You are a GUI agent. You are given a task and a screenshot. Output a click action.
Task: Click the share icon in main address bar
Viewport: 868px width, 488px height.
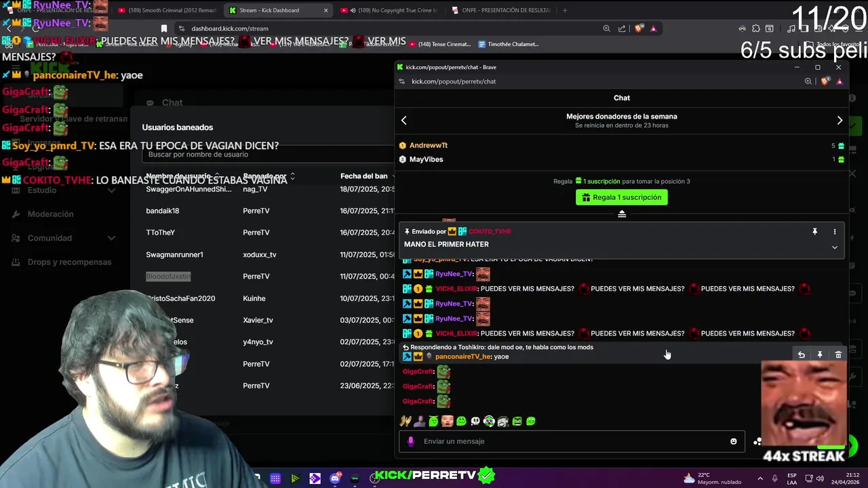(x=622, y=28)
